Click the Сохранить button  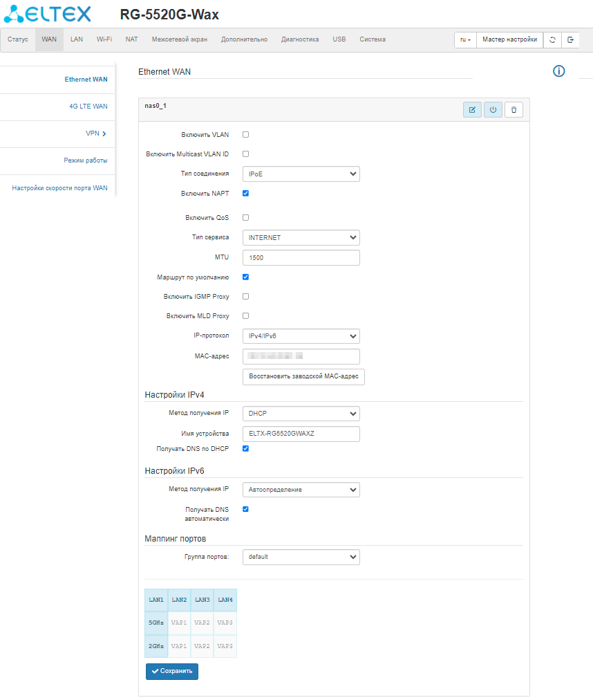click(171, 671)
